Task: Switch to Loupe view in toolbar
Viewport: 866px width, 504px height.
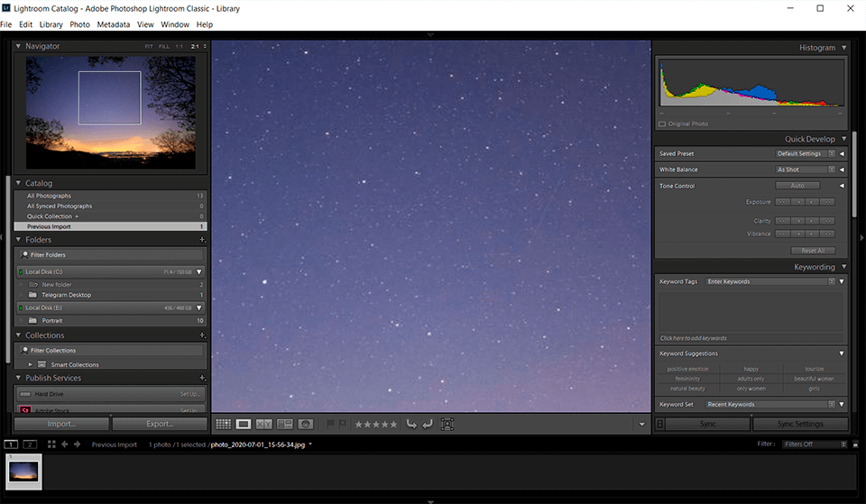Action: [243, 424]
